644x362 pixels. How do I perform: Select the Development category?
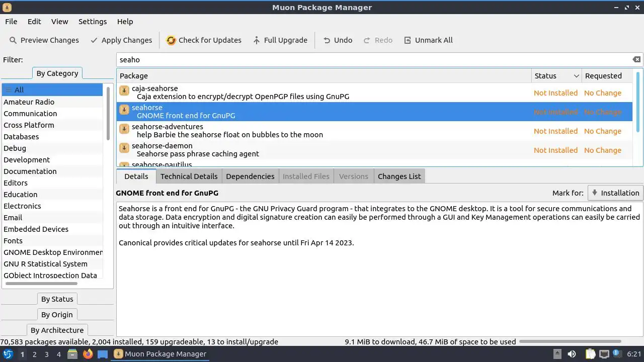(52, 160)
